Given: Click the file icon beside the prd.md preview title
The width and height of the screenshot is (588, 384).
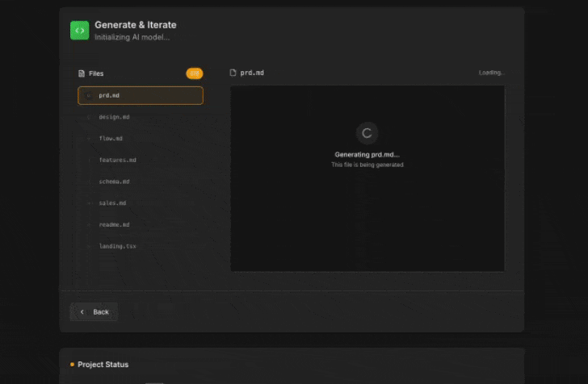Looking at the screenshot, I should point(233,73).
